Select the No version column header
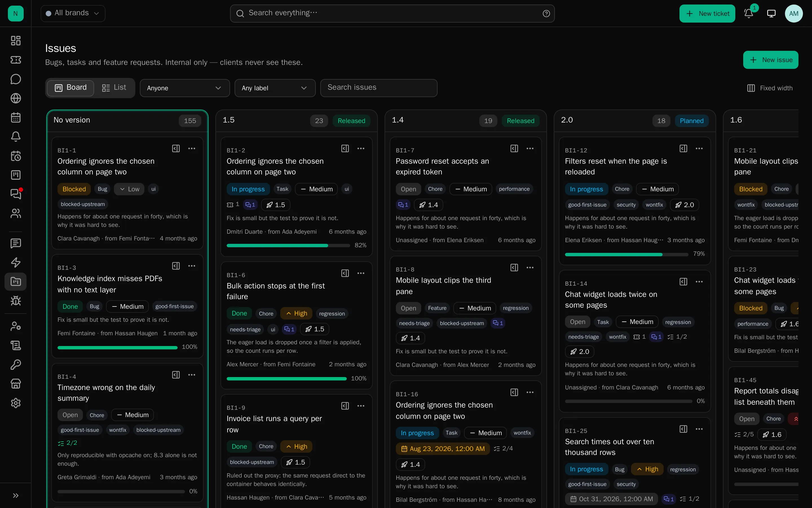 click(127, 120)
